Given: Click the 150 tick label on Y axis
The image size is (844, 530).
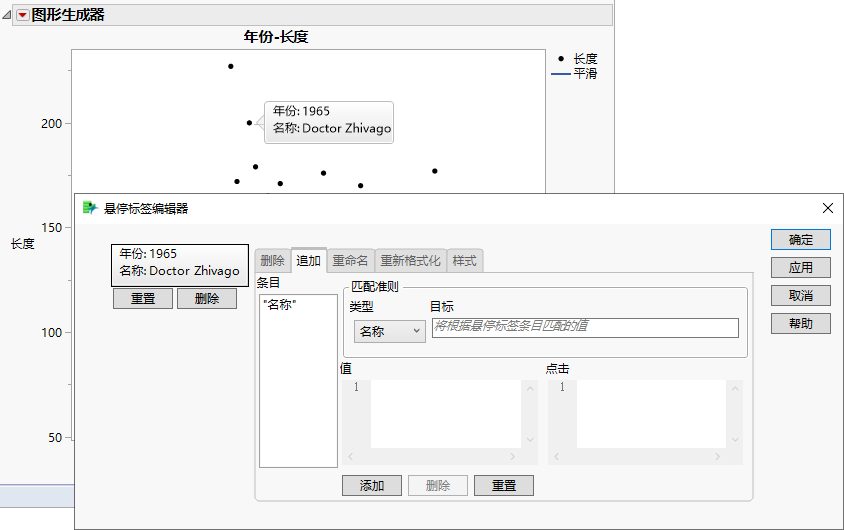Looking at the screenshot, I should pyautogui.click(x=52, y=228).
